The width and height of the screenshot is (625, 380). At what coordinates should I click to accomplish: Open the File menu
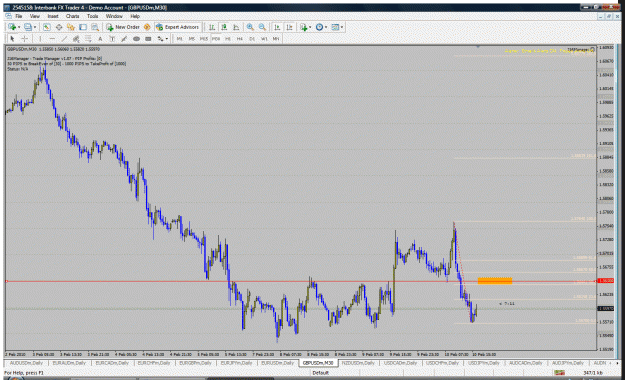[18, 16]
